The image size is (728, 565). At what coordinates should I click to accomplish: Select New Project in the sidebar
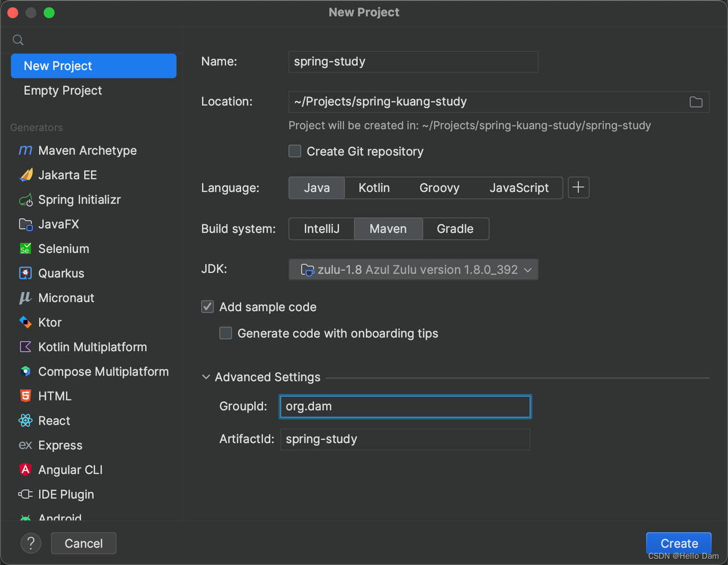pos(94,66)
